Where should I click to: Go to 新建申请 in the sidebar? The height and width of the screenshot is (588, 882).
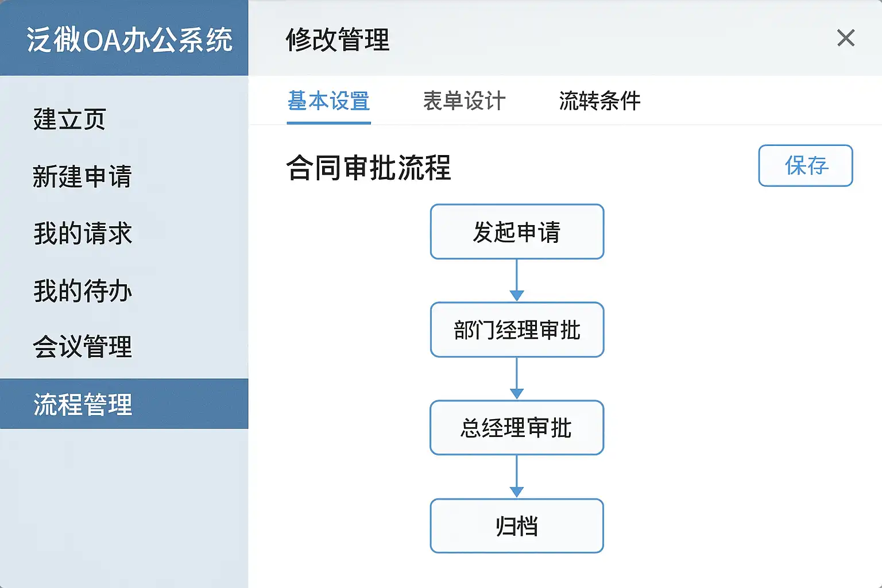(x=82, y=176)
